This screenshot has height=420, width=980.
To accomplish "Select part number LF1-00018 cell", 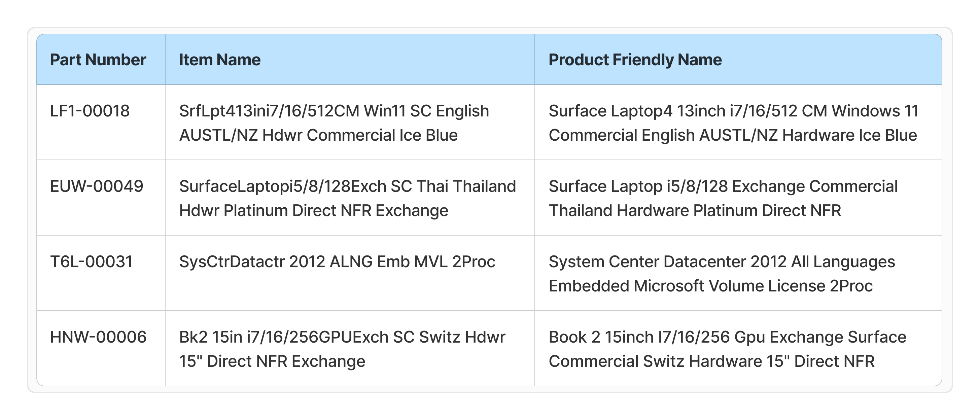I will [90, 111].
